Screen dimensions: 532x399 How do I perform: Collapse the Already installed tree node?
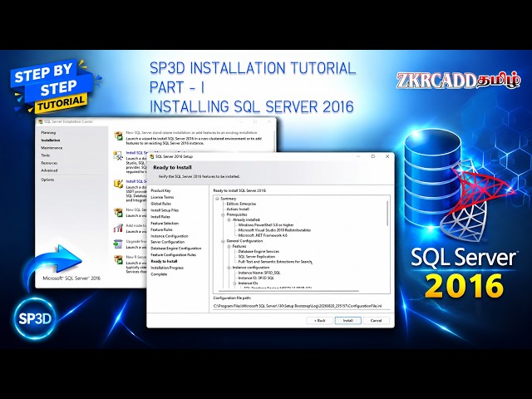click(x=229, y=219)
